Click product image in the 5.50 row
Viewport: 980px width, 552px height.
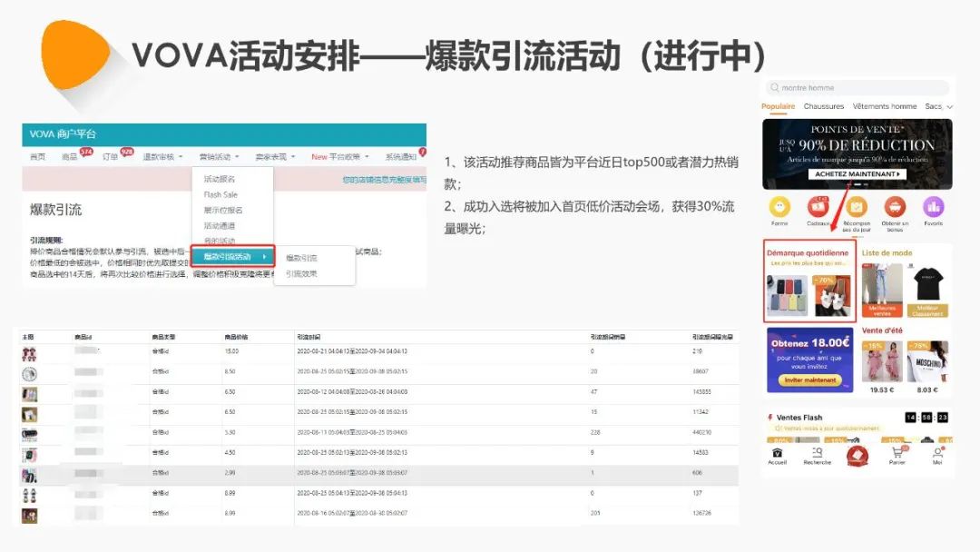click(x=29, y=435)
